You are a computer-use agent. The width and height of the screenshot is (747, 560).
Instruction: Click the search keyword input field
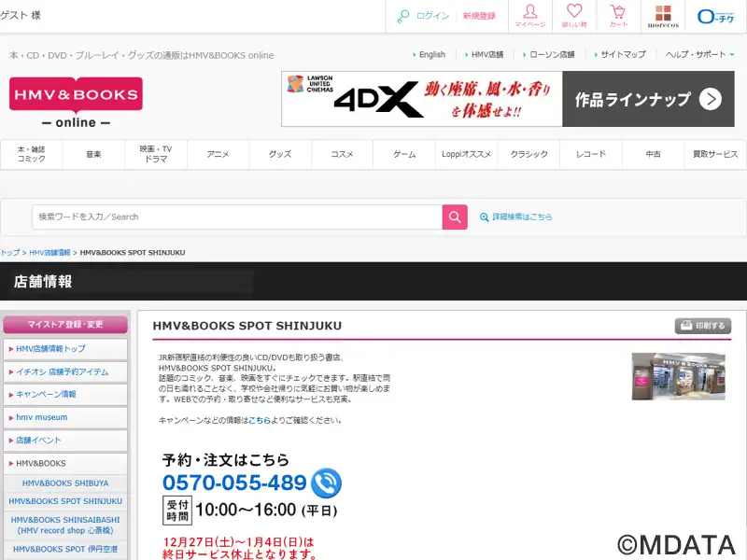click(236, 217)
